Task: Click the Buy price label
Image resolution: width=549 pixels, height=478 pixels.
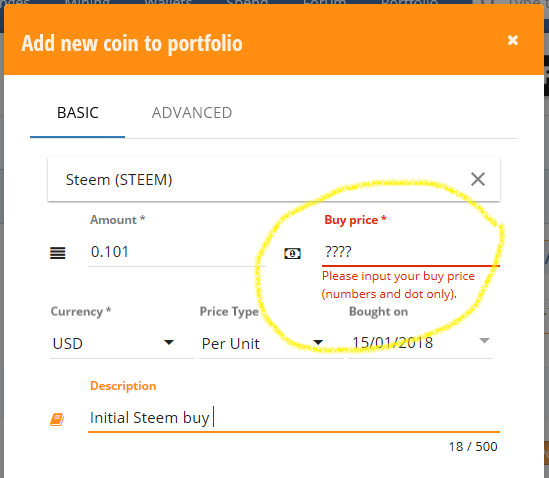Action: pyautogui.click(x=355, y=220)
